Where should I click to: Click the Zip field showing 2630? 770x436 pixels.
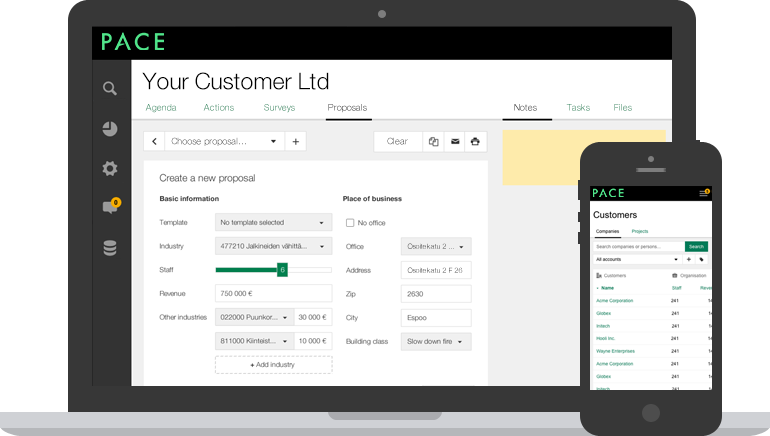tap(436, 294)
